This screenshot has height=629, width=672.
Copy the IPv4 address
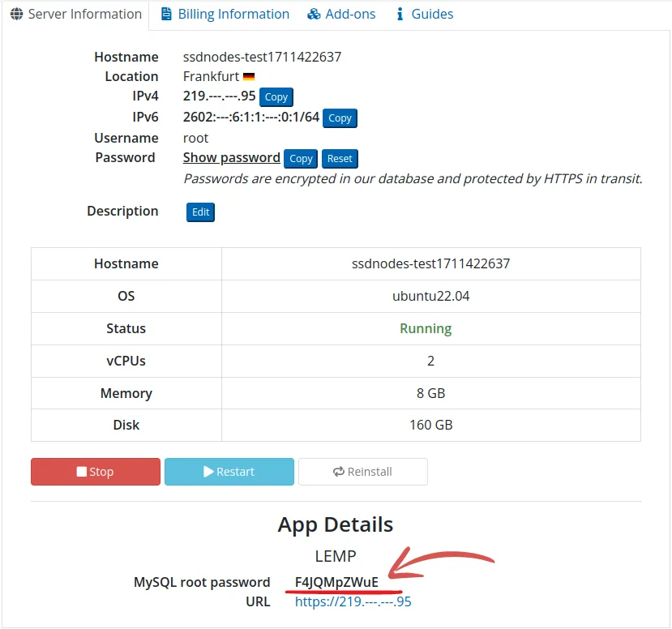pyautogui.click(x=276, y=96)
